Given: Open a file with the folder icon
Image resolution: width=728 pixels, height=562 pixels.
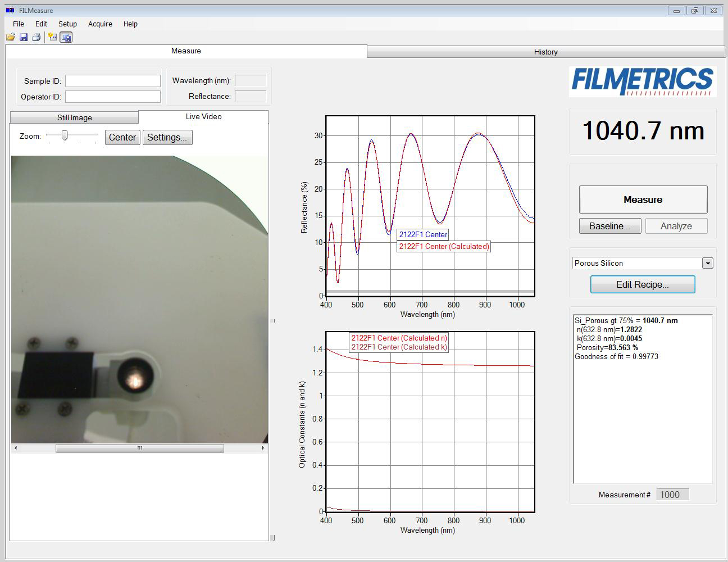Looking at the screenshot, I should point(11,37).
